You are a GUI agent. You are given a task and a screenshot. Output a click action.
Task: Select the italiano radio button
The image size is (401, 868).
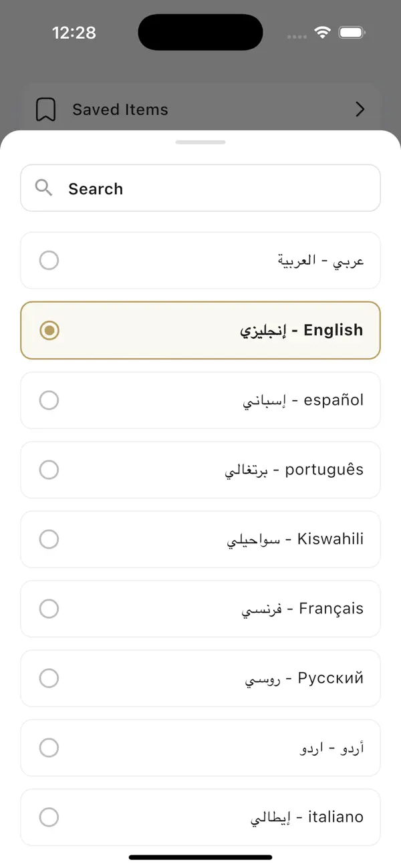(49, 817)
